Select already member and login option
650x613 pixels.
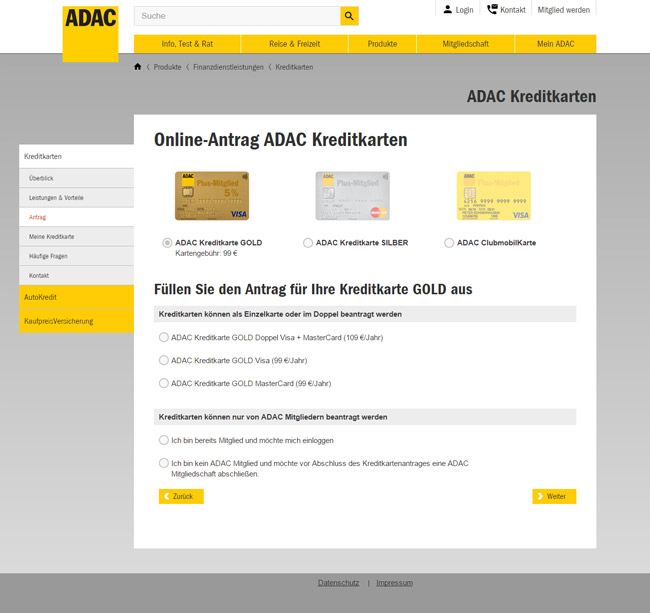[x=164, y=440]
